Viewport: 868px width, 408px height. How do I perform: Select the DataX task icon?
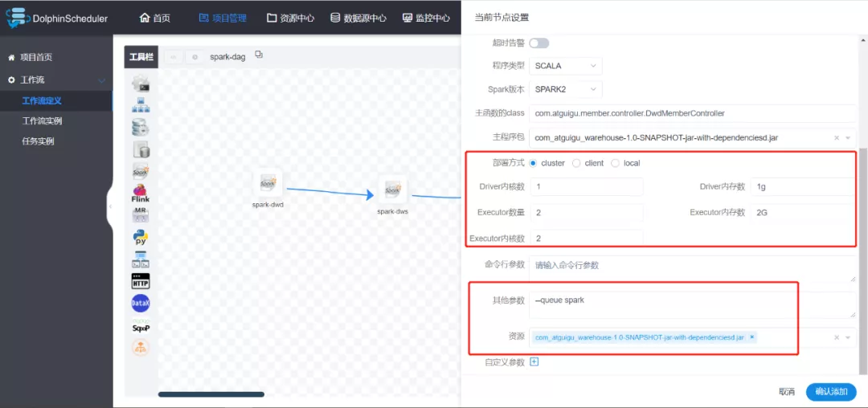141,304
